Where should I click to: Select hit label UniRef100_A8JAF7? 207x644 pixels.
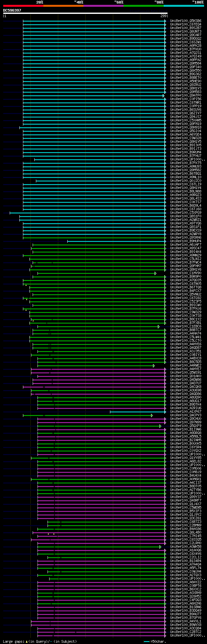(186, 245)
